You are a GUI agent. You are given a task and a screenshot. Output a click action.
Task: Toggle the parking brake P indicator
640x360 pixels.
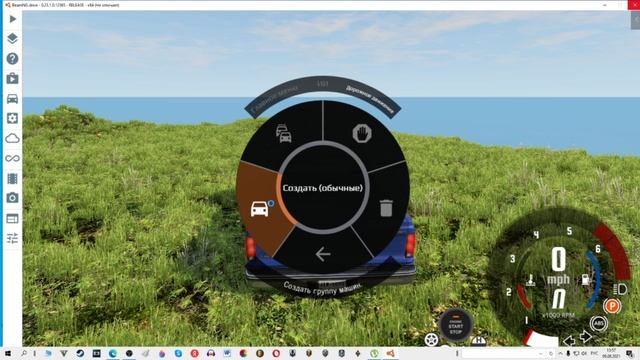(612, 306)
